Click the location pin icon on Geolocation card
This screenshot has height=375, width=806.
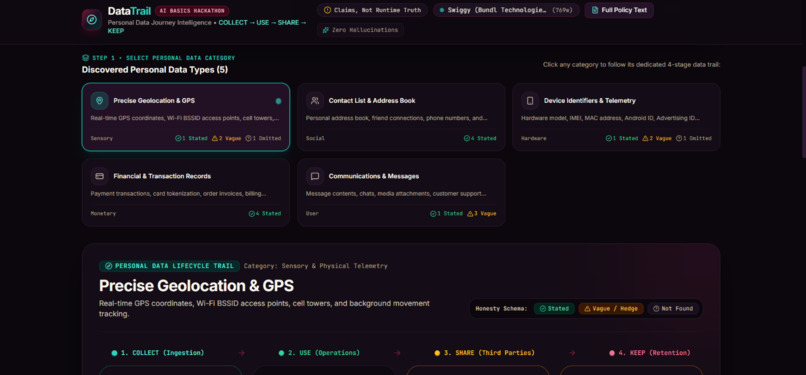[x=99, y=101]
